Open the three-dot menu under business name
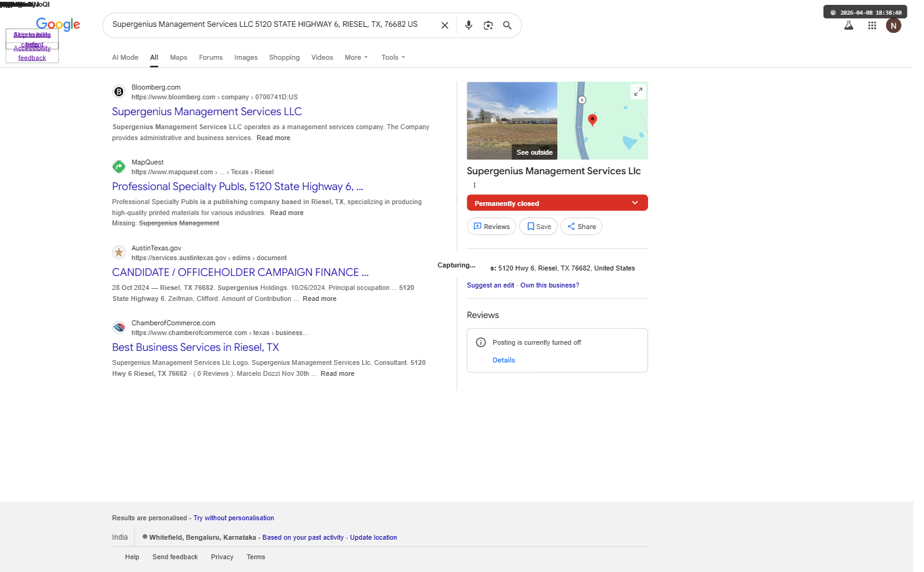The image size is (924, 572). pos(474,185)
